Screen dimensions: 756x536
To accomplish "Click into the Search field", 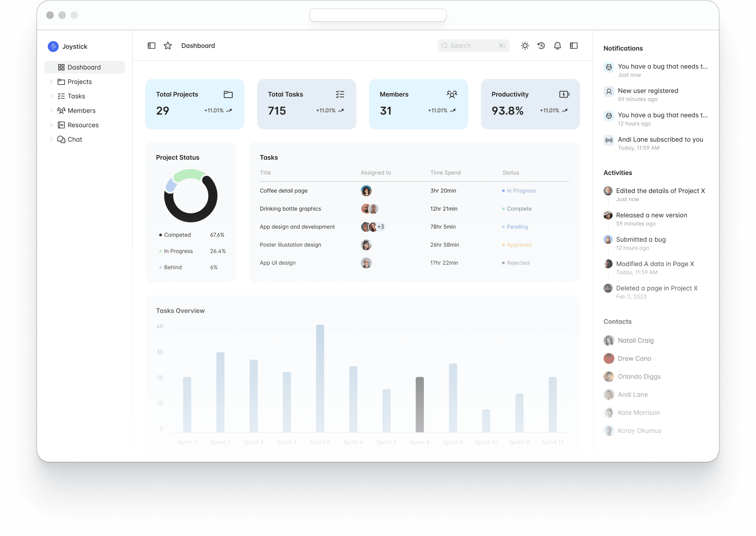I will click(x=473, y=46).
